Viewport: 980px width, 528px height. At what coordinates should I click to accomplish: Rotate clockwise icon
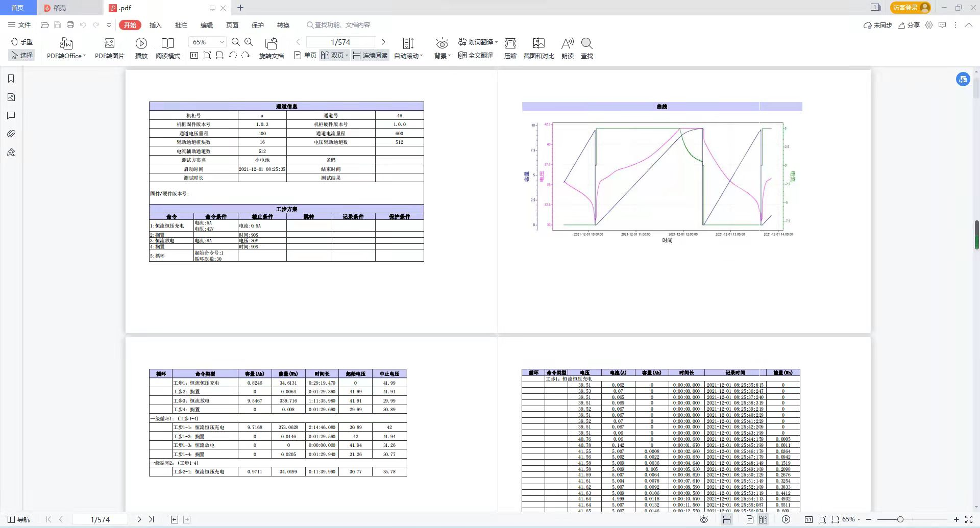click(246, 55)
